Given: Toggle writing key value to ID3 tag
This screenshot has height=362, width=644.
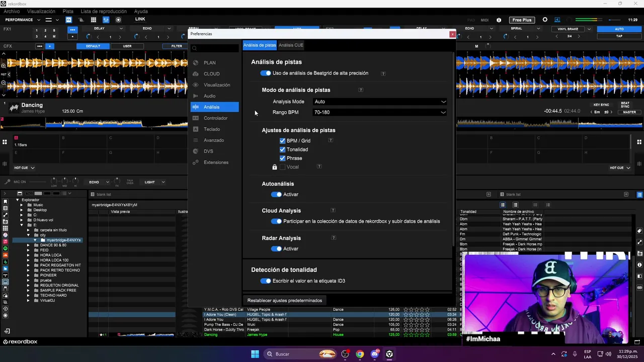Looking at the screenshot, I should point(266,281).
